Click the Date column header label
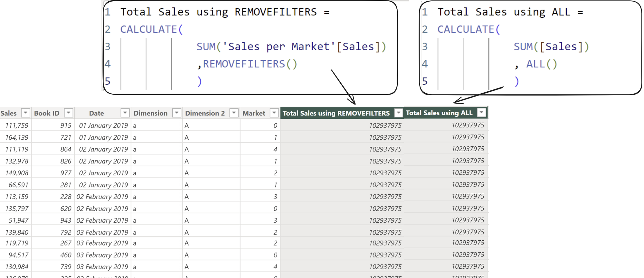Image resolution: width=644 pixels, height=278 pixels. (96, 113)
